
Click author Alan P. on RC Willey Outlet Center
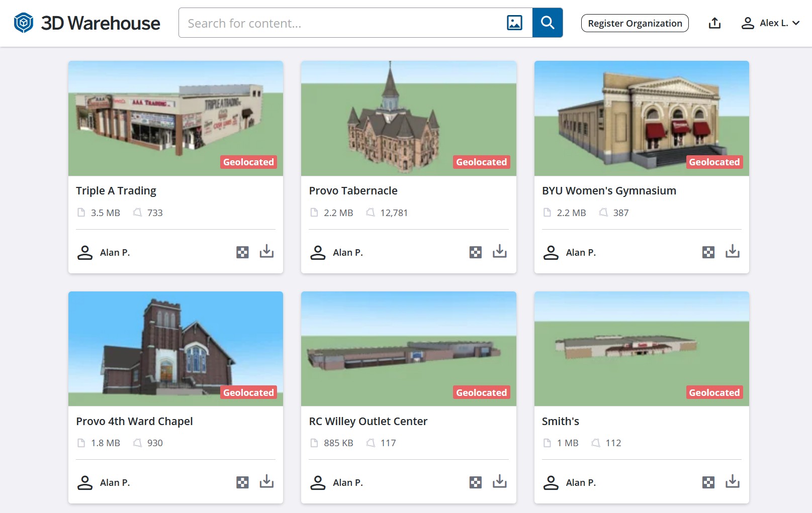pyautogui.click(x=336, y=482)
